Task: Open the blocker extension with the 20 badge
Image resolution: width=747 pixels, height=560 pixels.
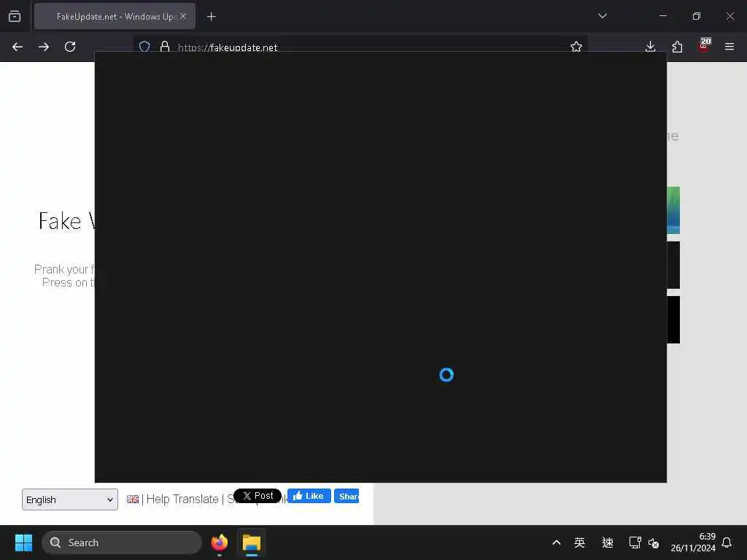Action: [x=704, y=45]
